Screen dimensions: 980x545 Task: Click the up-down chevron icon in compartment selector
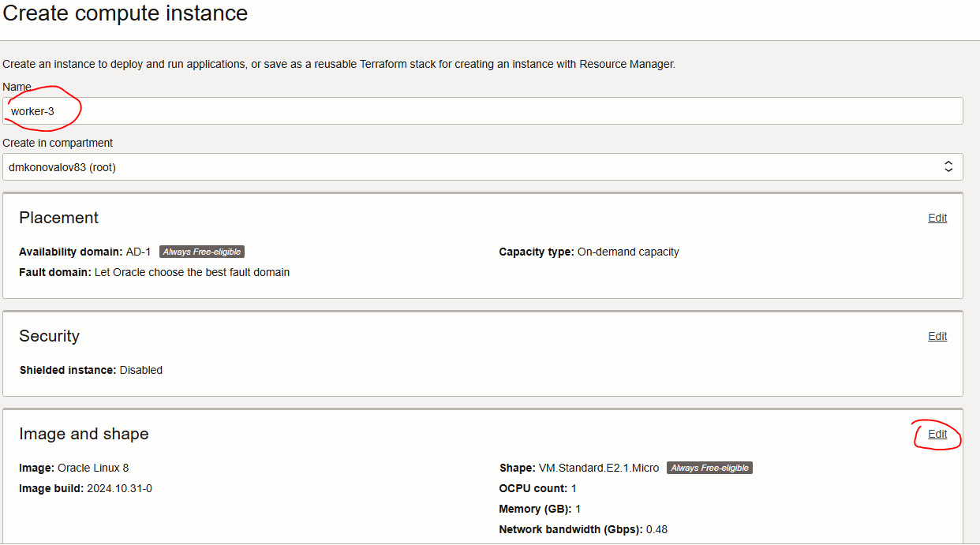[948, 167]
